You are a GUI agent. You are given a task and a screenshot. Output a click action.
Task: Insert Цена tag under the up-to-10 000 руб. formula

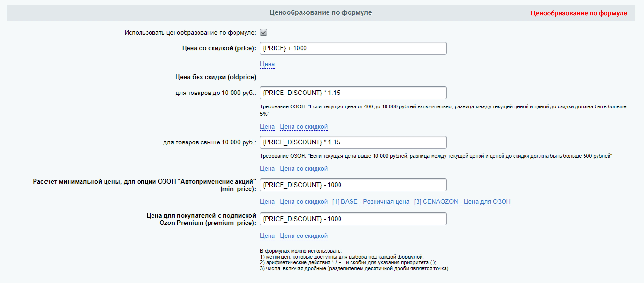[267, 126]
